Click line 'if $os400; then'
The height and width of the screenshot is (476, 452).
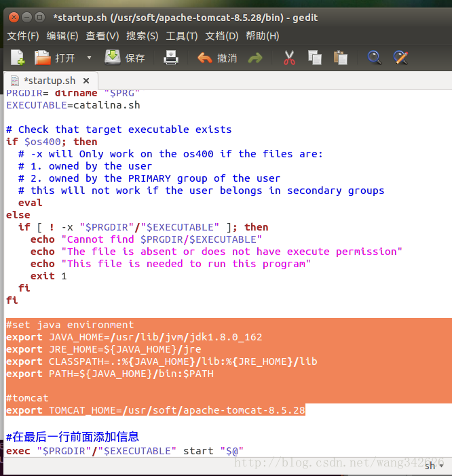[x=52, y=142]
